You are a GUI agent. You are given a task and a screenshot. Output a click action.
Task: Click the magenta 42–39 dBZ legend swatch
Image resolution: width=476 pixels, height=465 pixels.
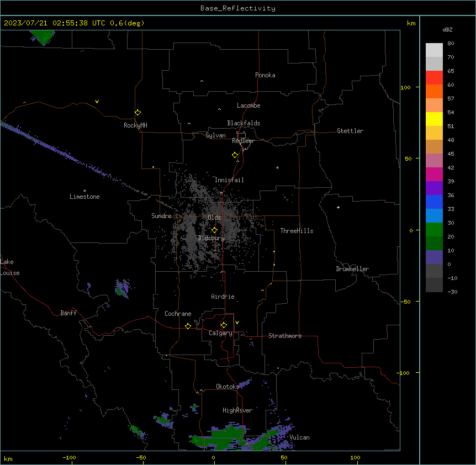(x=434, y=174)
